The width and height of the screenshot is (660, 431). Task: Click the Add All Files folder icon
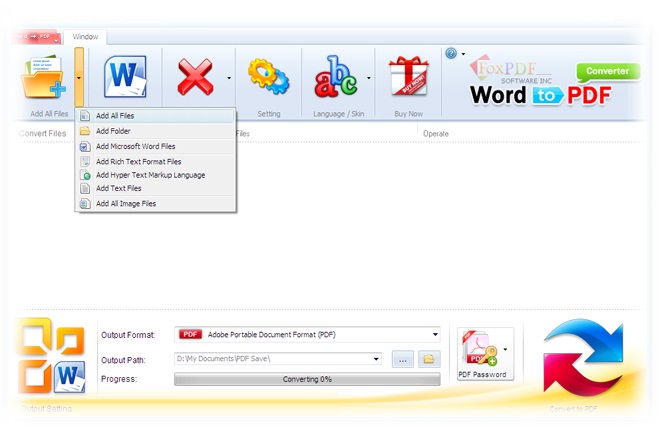(43, 77)
